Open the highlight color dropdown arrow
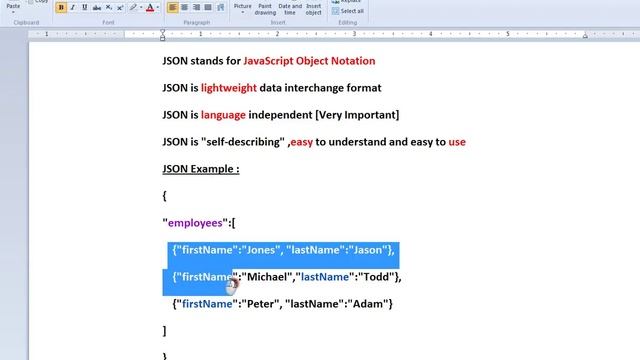The width and height of the screenshot is (640, 360). (x=141, y=7)
